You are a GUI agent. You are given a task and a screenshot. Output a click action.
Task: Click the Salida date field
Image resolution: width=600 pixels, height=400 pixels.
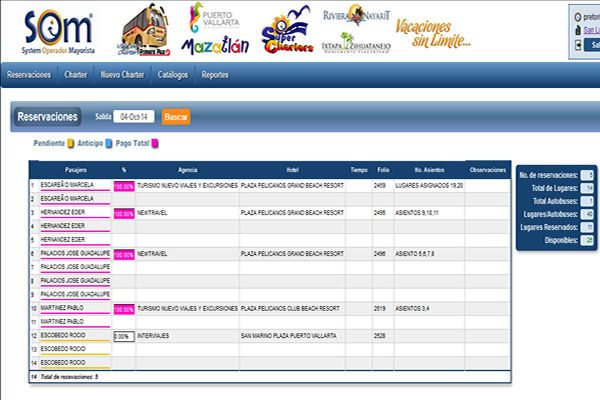click(x=137, y=117)
